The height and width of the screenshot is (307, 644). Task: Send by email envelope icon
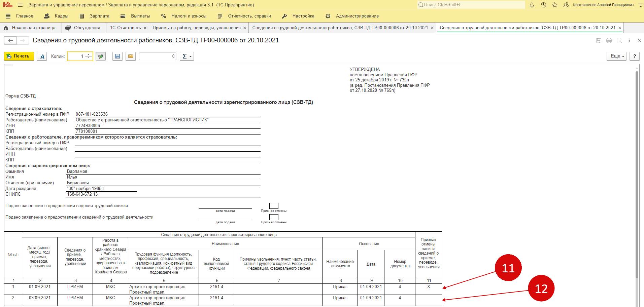[131, 56]
